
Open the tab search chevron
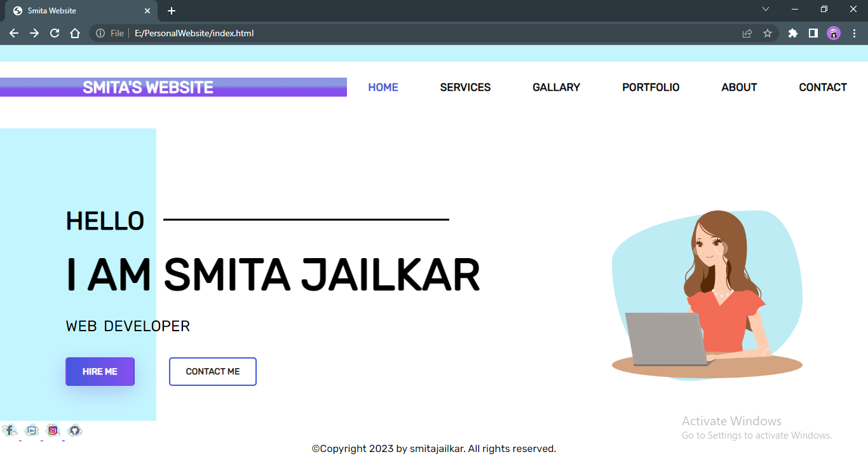coord(766,10)
